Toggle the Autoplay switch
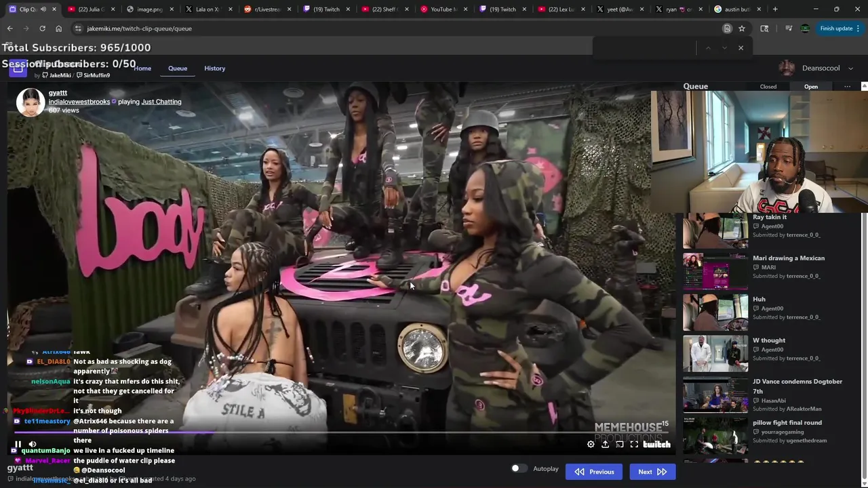The height and width of the screenshot is (488, 868). (x=519, y=468)
